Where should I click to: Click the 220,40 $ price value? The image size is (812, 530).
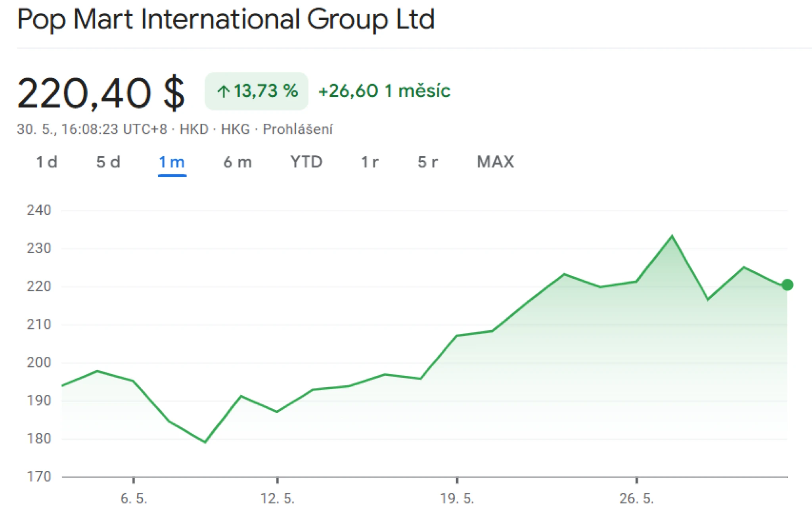[101, 94]
